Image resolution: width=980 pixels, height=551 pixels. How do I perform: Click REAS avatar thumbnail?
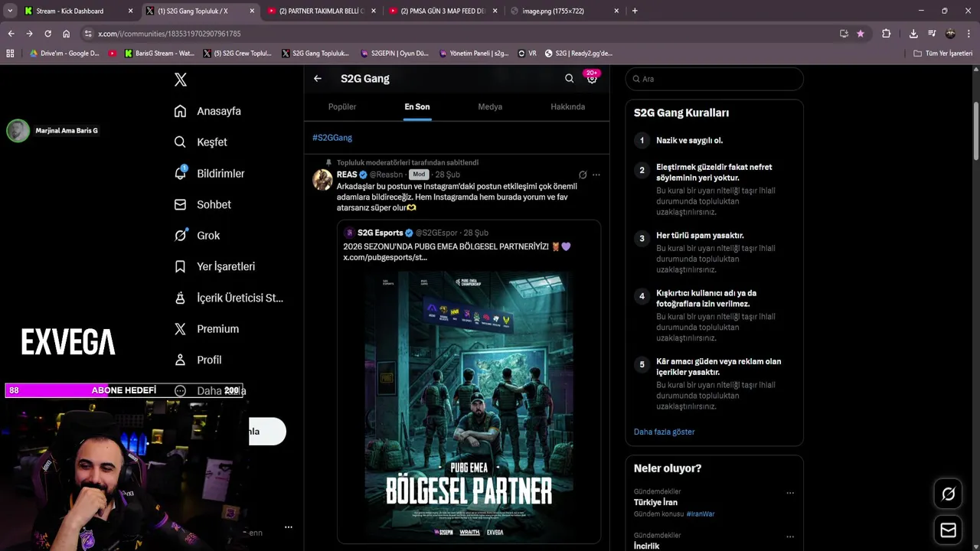[322, 180]
